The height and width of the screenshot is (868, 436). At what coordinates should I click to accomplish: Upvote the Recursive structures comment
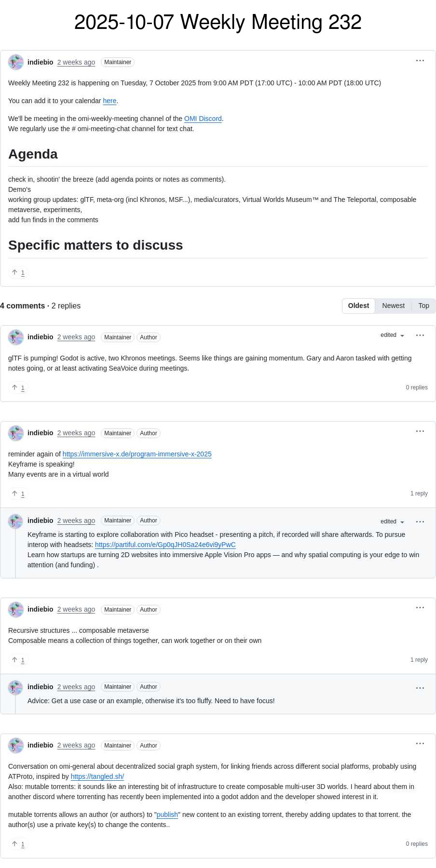point(18,660)
